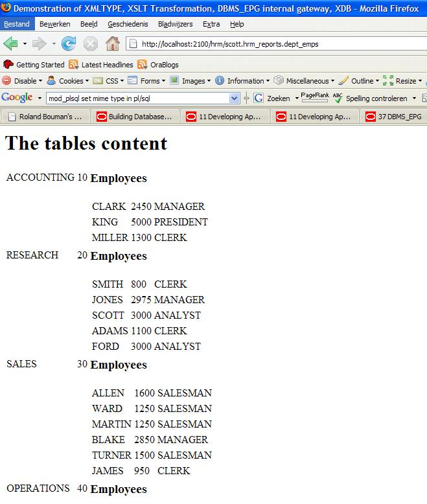Open the Outline toolbar menu

pos(359,81)
